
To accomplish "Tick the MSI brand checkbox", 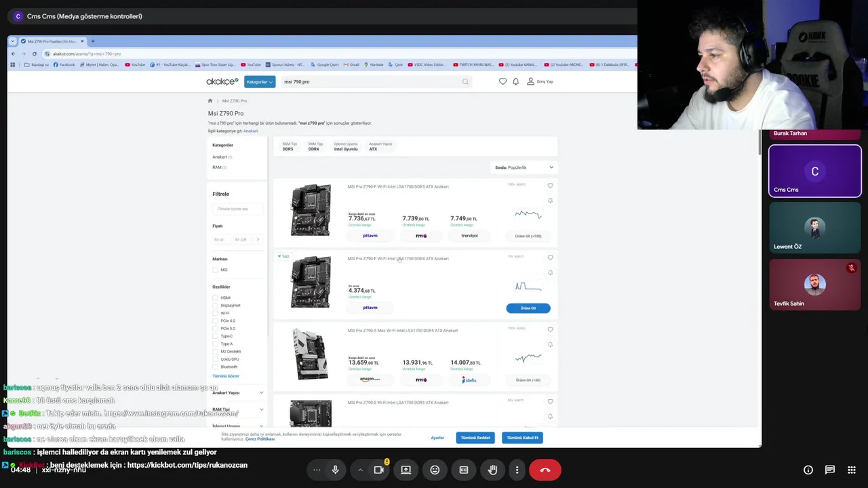I will point(216,270).
